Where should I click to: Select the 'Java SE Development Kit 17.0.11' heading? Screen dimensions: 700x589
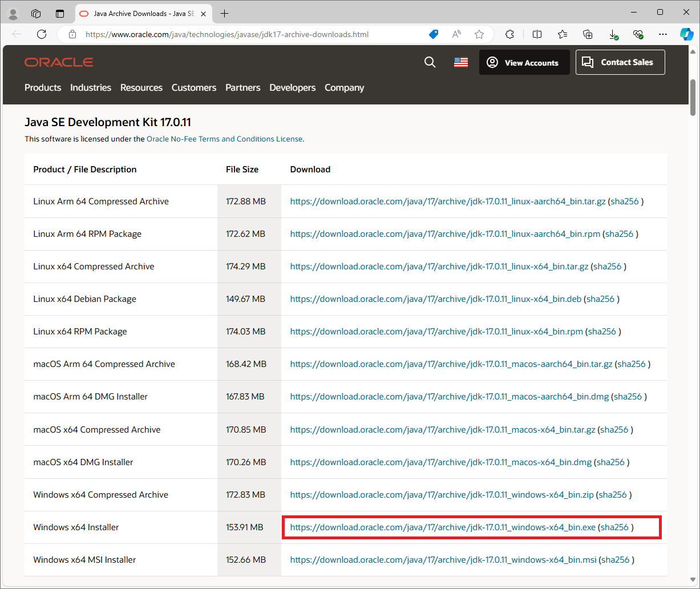(108, 122)
